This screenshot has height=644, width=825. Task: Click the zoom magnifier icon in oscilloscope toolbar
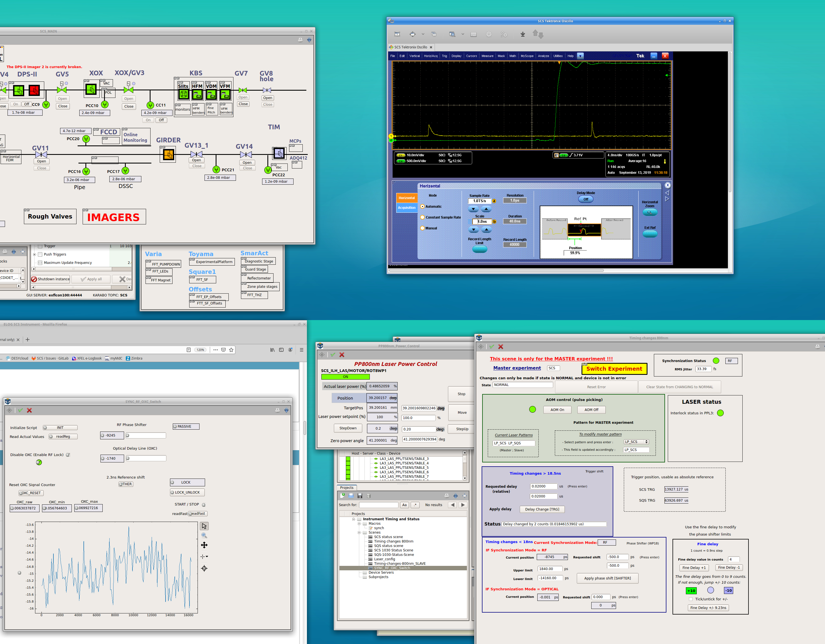(452, 34)
